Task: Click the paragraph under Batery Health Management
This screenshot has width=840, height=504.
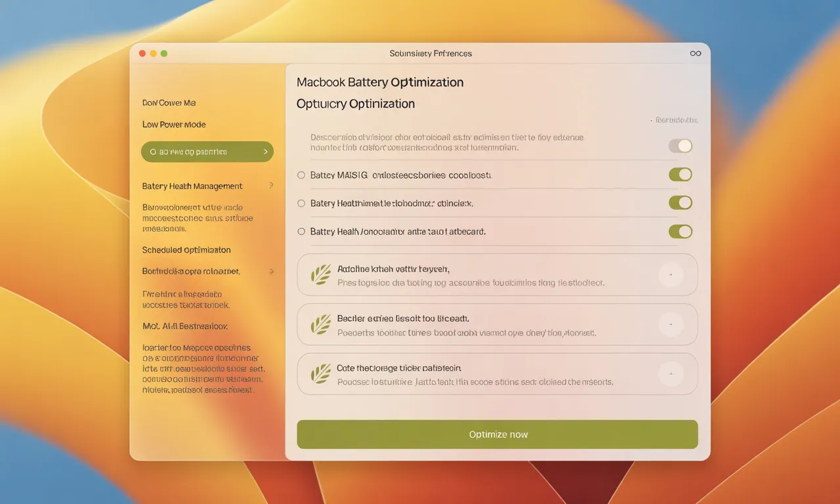Action: pyautogui.click(x=198, y=219)
